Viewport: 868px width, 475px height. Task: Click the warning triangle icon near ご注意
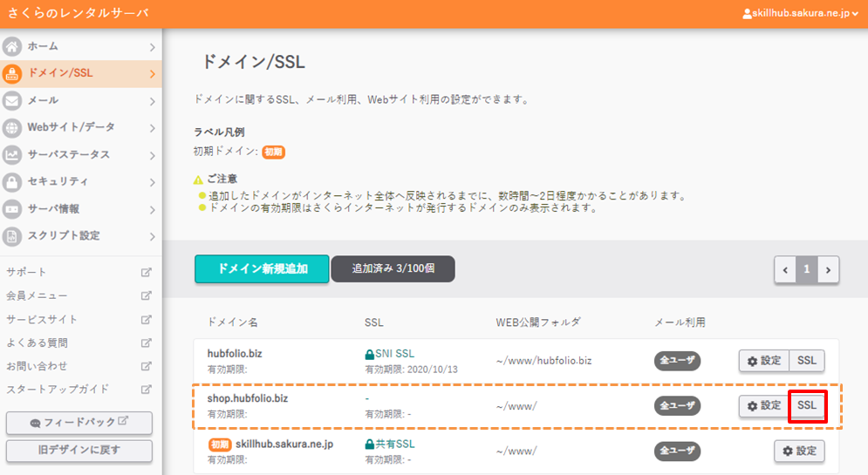click(x=198, y=180)
